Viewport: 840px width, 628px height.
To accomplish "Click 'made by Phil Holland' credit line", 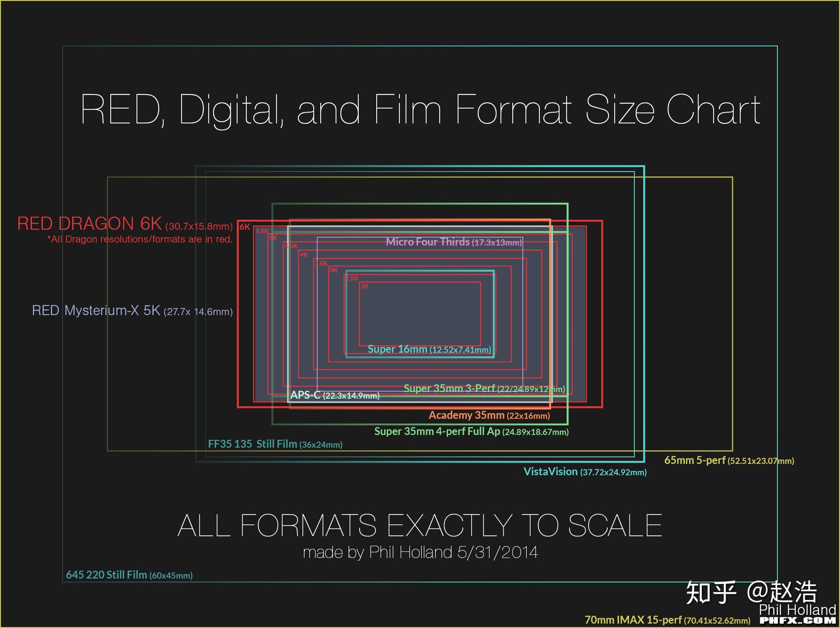I will [x=420, y=552].
